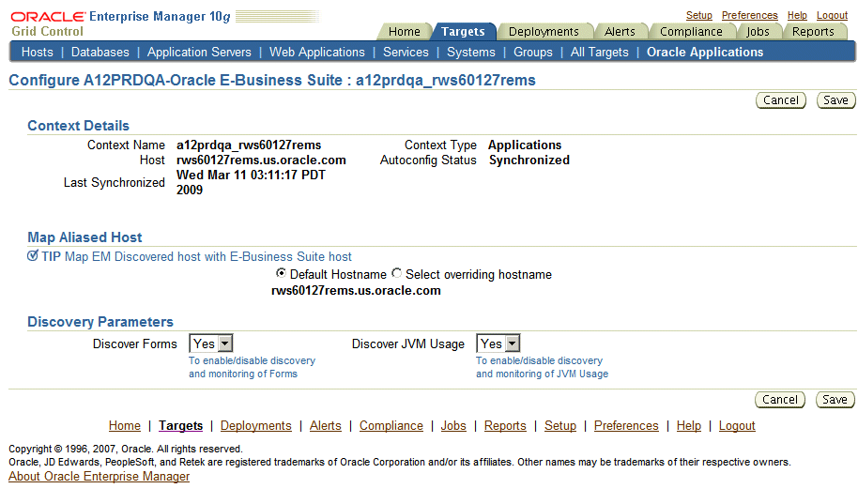Click the footer Logout link
This screenshot has height=504, width=858.
(737, 426)
